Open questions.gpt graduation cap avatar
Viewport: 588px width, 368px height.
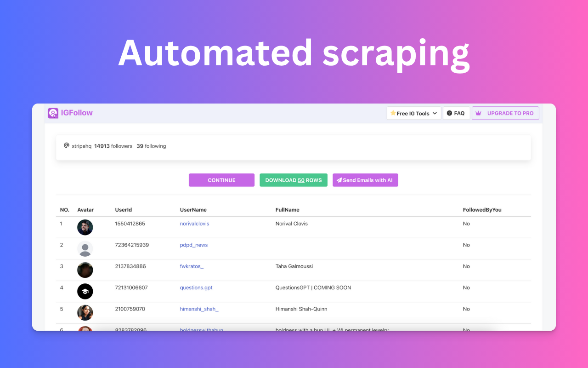85,291
